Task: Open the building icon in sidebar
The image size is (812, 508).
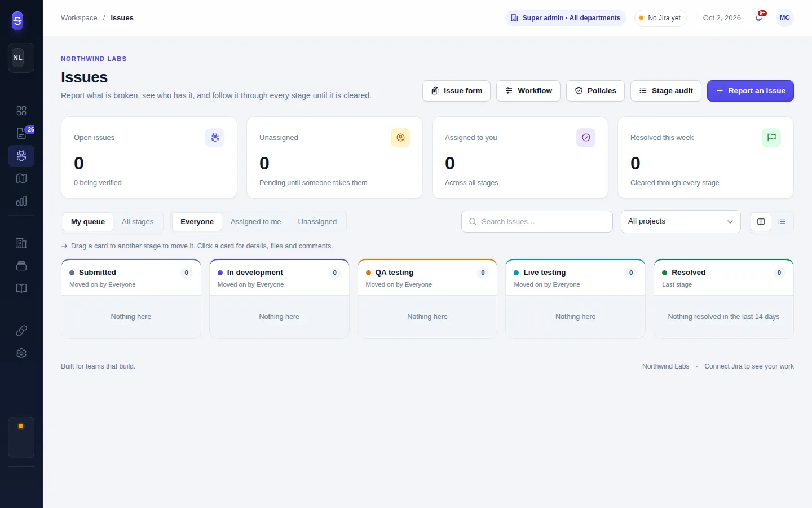Action: (21, 243)
